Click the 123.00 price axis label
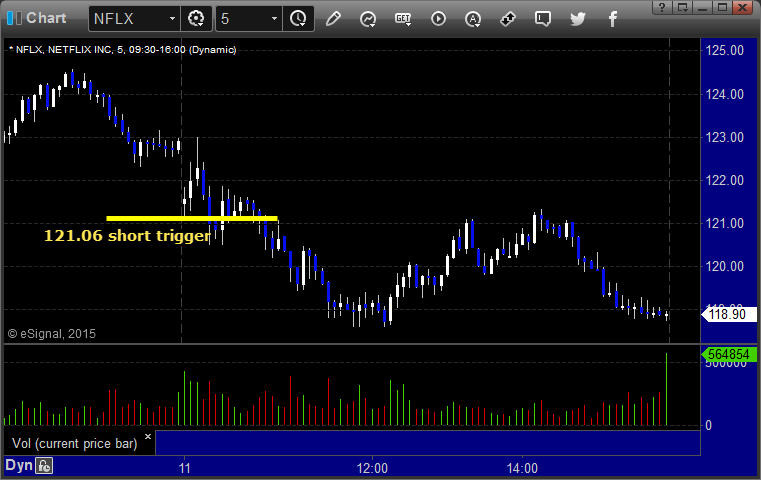 point(725,137)
